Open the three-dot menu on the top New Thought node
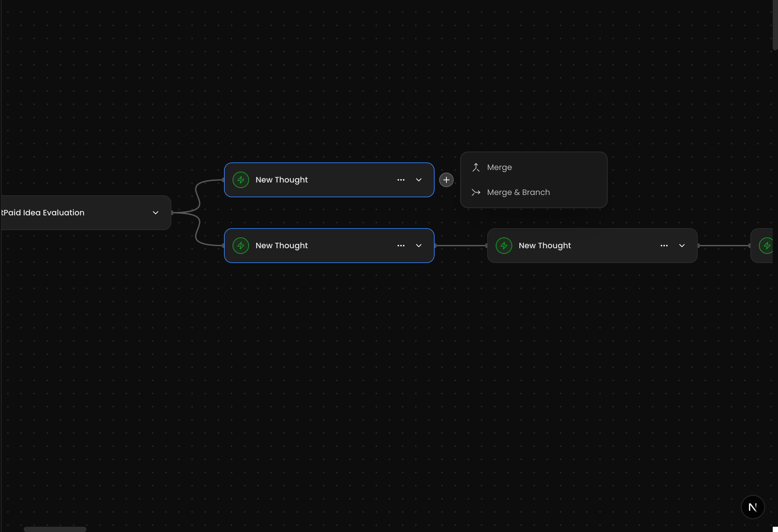The width and height of the screenshot is (778, 532). pyautogui.click(x=401, y=180)
